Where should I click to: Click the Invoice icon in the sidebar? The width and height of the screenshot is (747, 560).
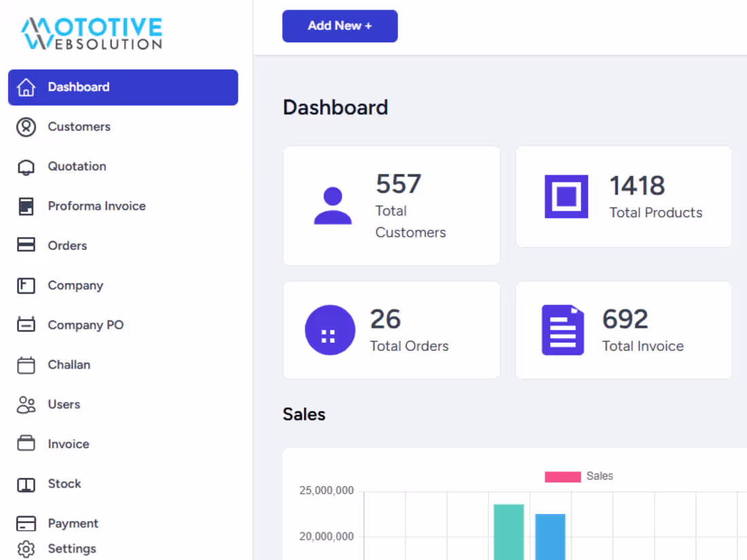click(26, 443)
